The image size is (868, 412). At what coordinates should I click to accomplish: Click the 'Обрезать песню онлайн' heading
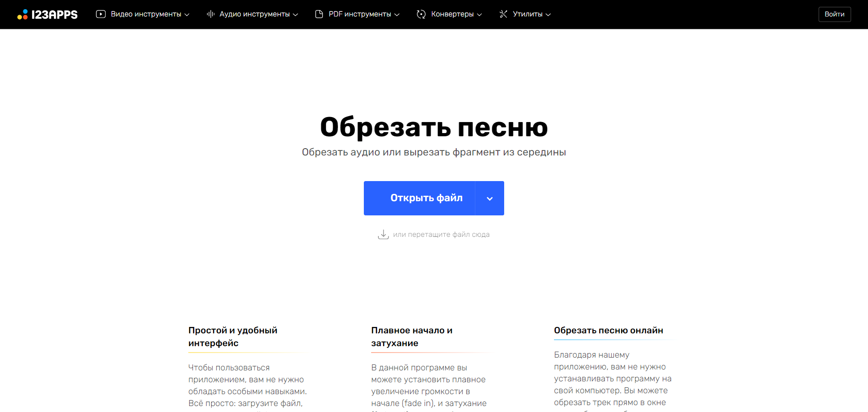(608, 331)
